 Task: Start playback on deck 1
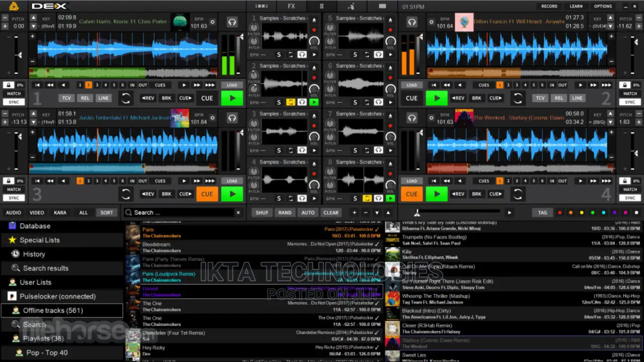coord(232,98)
